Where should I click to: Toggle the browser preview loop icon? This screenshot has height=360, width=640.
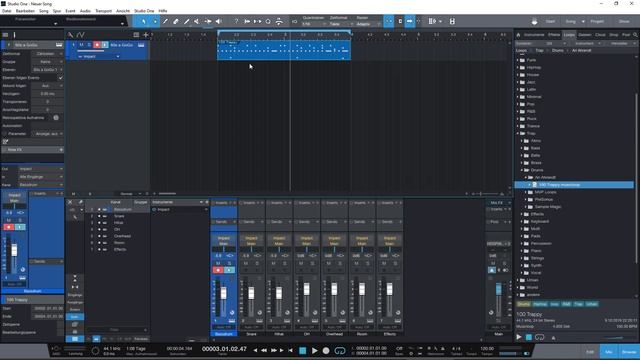[540, 337]
